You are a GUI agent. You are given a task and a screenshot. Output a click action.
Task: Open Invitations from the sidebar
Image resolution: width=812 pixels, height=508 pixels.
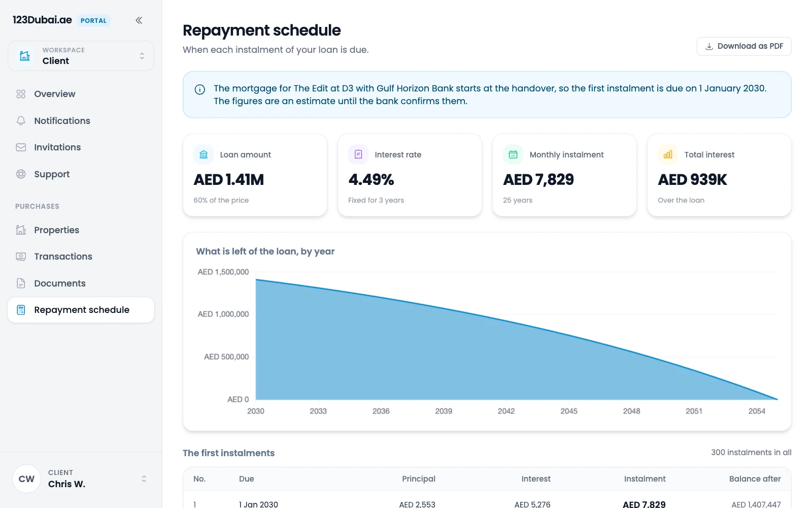81,147
